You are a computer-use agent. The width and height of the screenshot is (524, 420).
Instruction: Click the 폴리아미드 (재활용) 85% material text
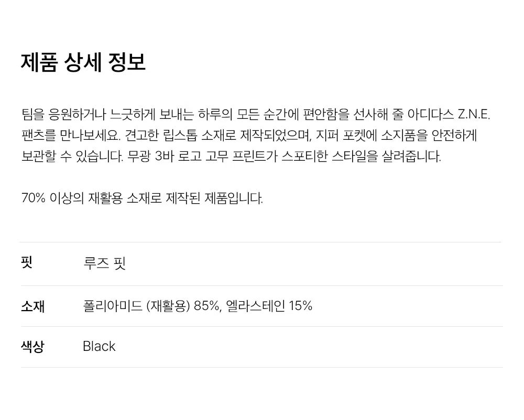[x=152, y=306]
